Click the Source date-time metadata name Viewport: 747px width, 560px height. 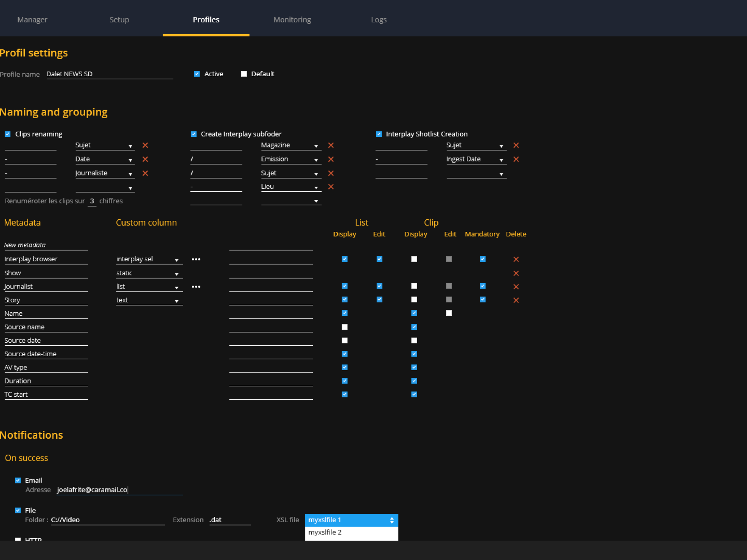click(46, 354)
